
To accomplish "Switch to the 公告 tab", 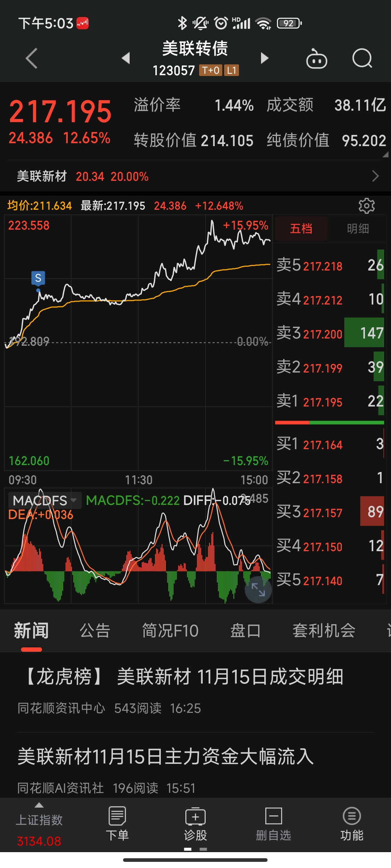I will pyautogui.click(x=95, y=631).
